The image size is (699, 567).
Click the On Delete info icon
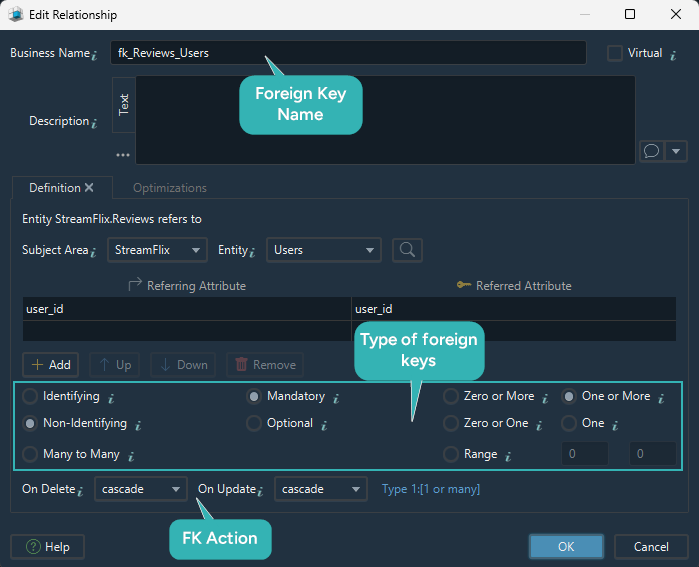pos(80,491)
